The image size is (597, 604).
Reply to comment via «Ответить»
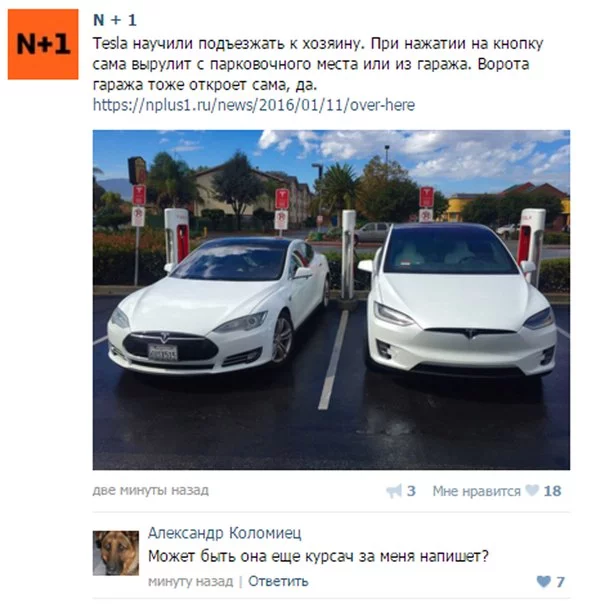pyautogui.click(x=278, y=581)
